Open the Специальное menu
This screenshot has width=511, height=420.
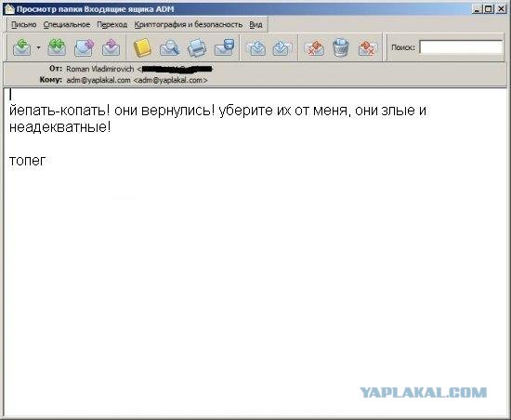click(67, 25)
